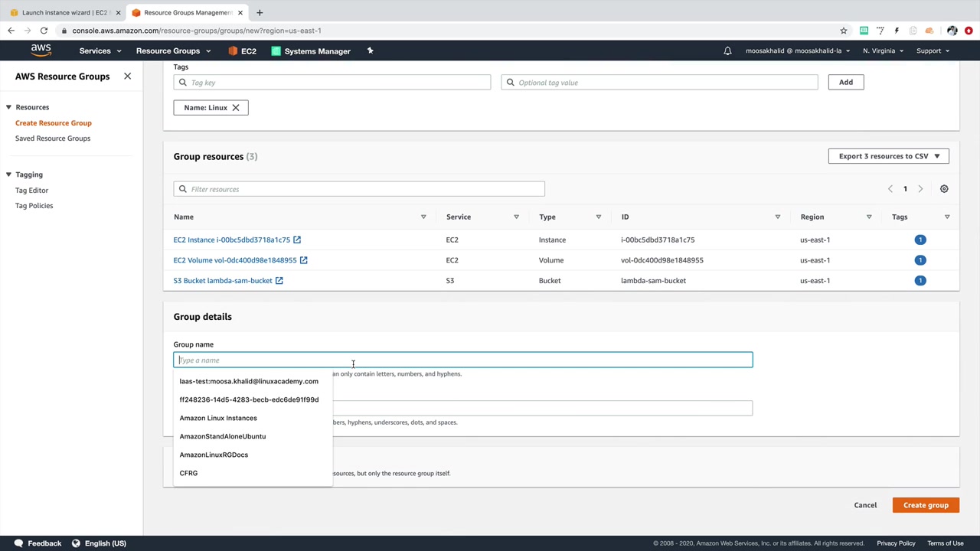Focus the Tag key search field
The height and width of the screenshot is (551, 980).
pyautogui.click(x=332, y=82)
